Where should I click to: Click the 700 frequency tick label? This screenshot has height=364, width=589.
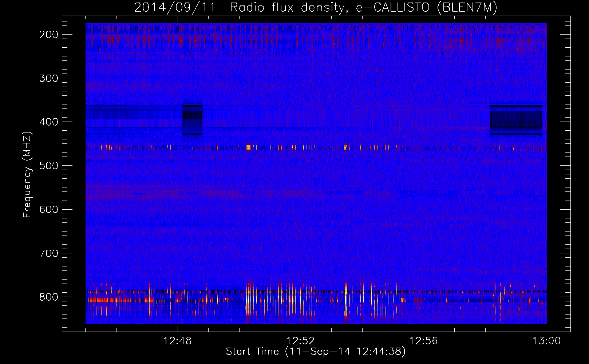coord(49,253)
